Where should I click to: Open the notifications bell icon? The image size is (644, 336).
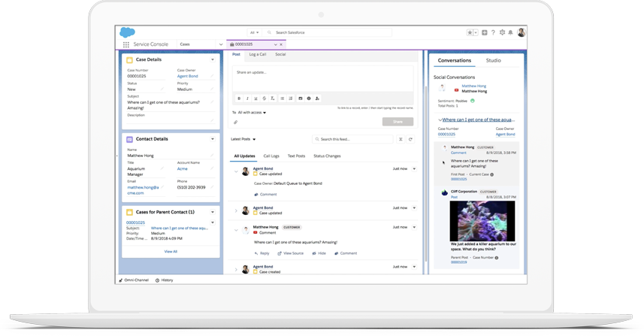point(510,33)
